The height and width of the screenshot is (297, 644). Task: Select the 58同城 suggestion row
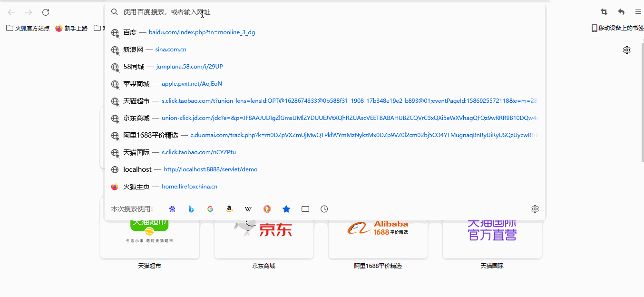click(325, 67)
